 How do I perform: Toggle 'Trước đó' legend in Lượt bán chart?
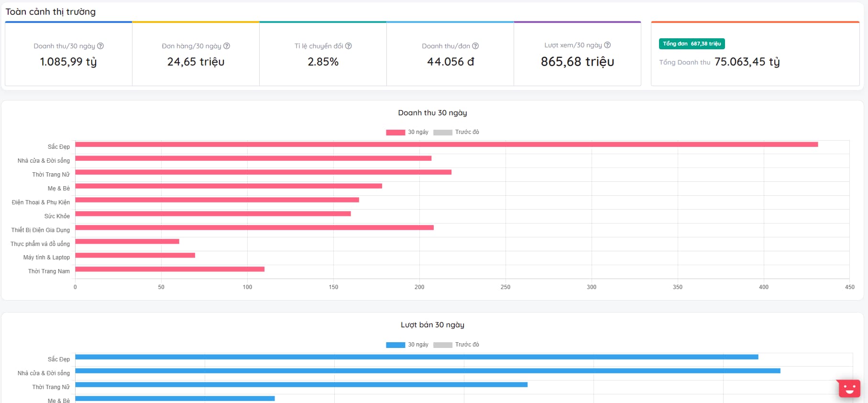[x=456, y=345]
